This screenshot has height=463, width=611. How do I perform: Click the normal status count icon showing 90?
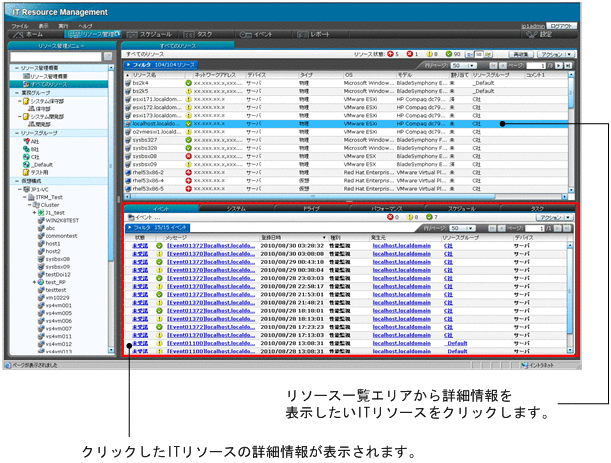449,54
